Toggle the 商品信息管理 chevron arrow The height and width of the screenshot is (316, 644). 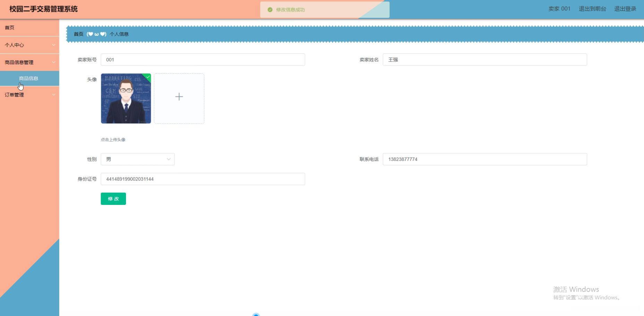[54, 63]
